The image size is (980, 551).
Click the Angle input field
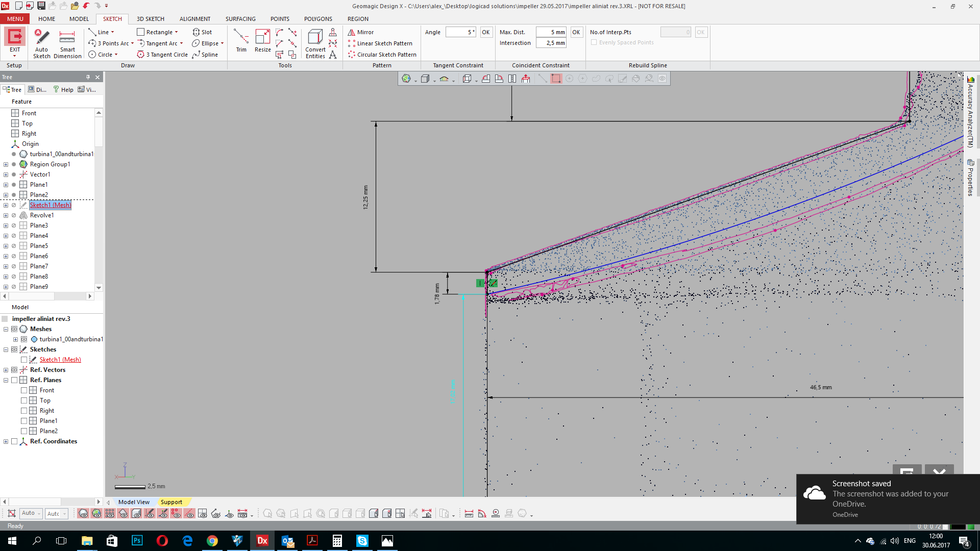(x=461, y=32)
